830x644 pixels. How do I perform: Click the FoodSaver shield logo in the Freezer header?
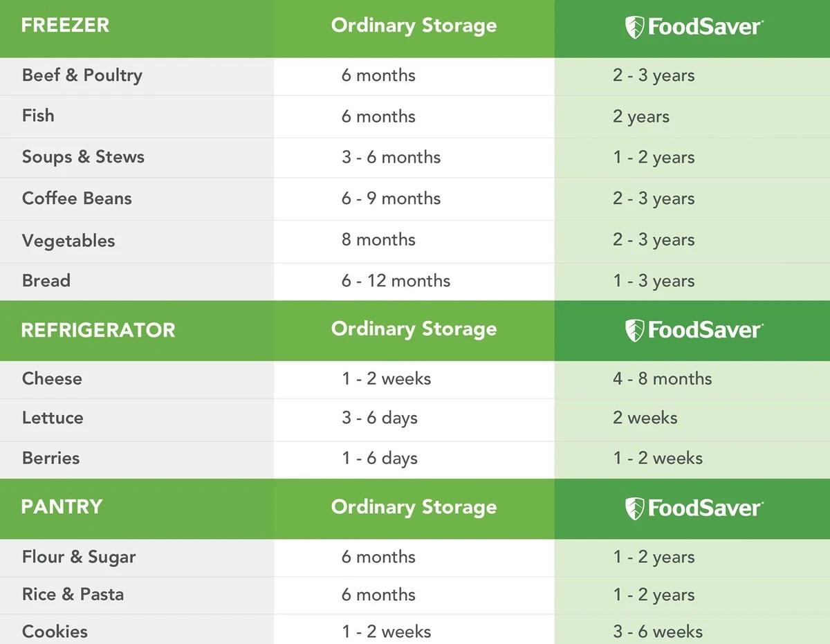(x=634, y=27)
